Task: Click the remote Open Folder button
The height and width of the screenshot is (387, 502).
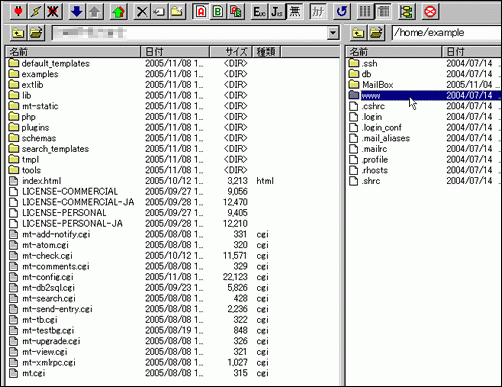Action: click(x=376, y=33)
